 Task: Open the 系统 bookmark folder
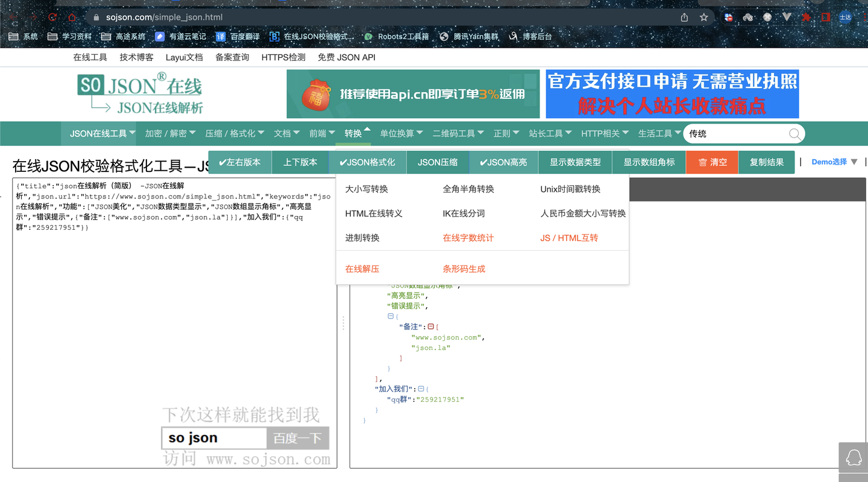pyautogui.click(x=24, y=37)
